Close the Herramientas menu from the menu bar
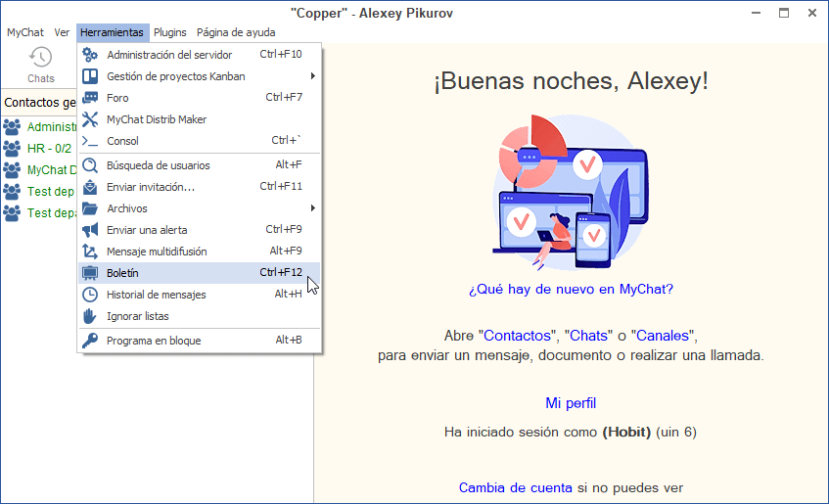Viewport: 829px width, 504px height. 113,32
